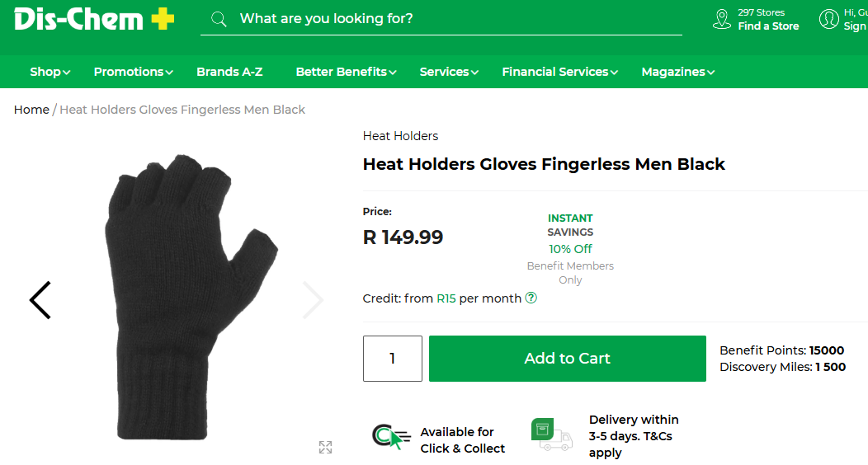Viewport: 868px width, 465px height.
Task: Open the Magazines menu
Action: point(677,72)
